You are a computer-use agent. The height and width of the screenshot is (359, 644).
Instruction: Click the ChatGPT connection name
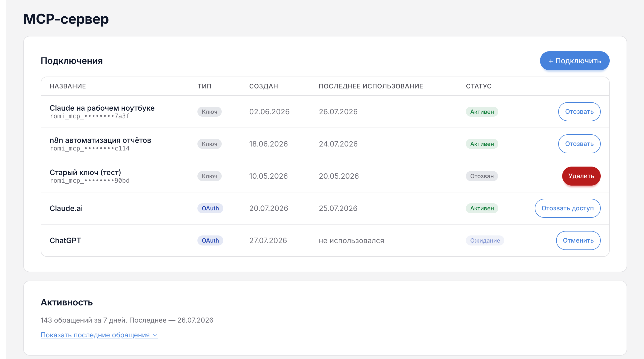[x=65, y=240]
